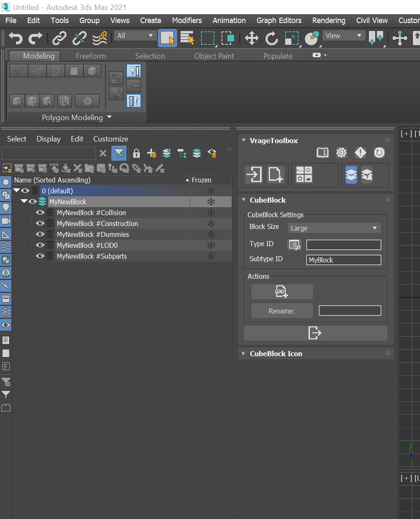Viewport: 420px width, 519px height.
Task: Toggle visibility of MyNewBlock #LOD0 layer
Action: tap(40, 245)
